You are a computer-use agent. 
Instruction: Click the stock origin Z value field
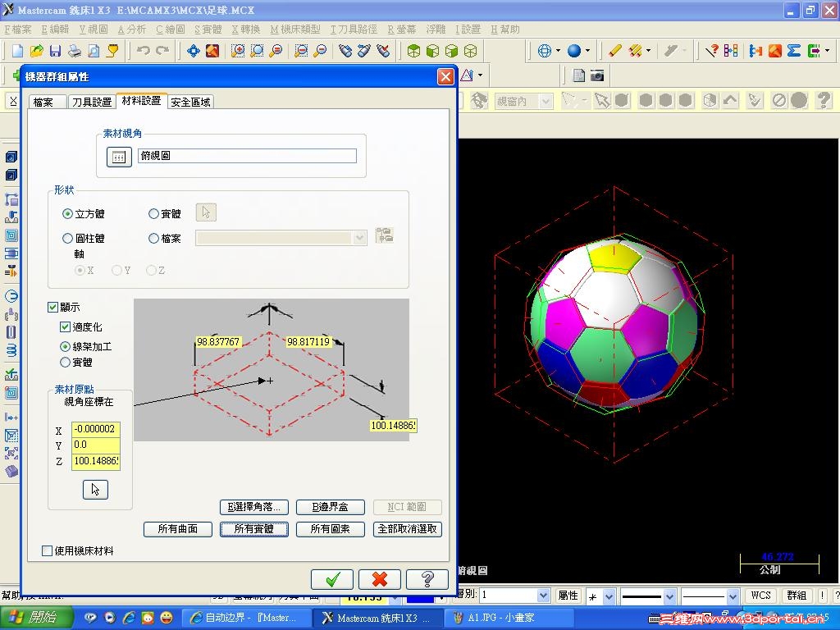[96, 461]
